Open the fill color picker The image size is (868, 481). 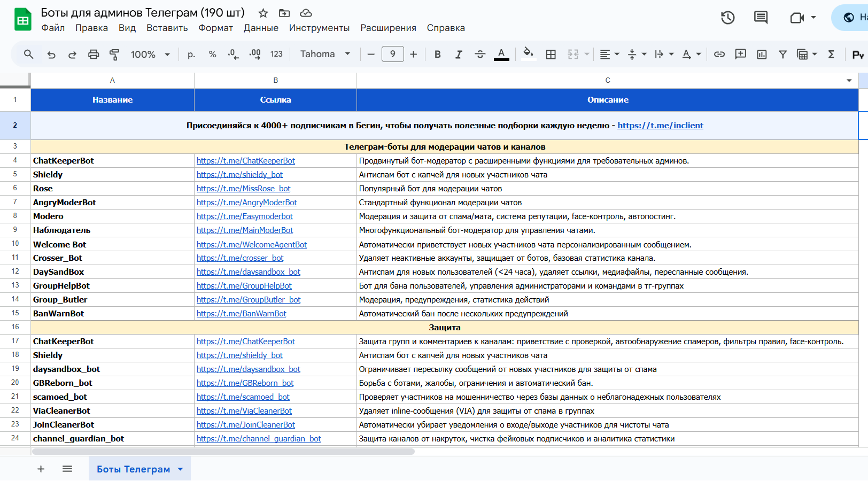pos(528,55)
